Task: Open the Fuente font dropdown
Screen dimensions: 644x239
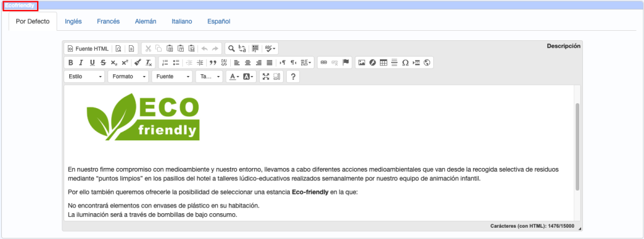Action: pyautogui.click(x=172, y=76)
